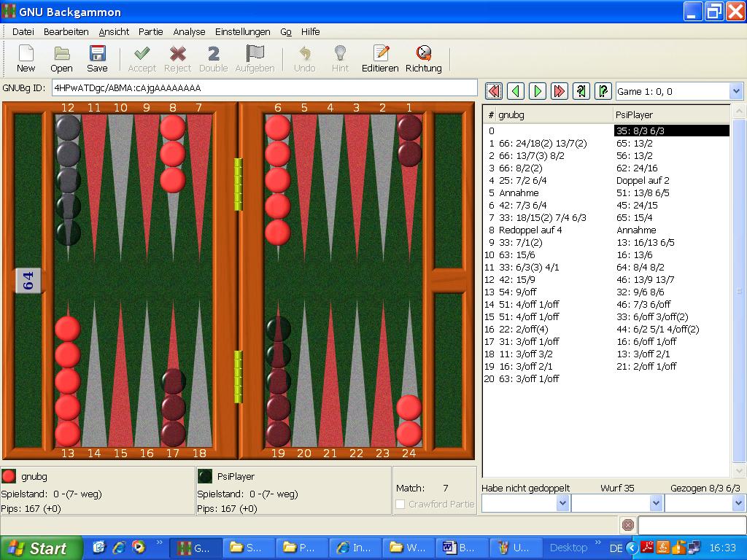Viewport: 747px width, 560px height.
Task: Jump to next game with red double-right arrow
Action: [560, 91]
